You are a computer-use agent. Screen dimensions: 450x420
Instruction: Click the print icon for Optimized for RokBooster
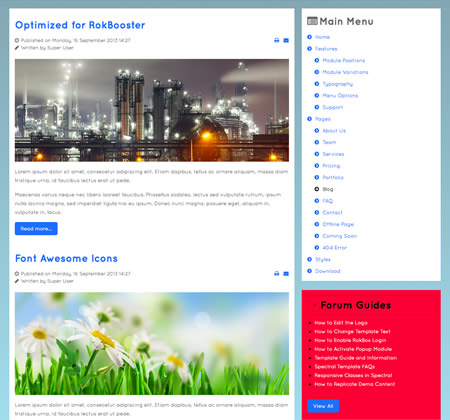(x=276, y=40)
